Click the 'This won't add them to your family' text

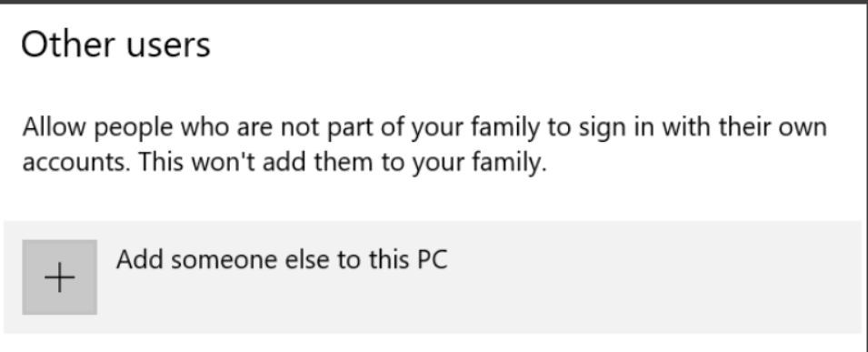[x=342, y=162]
